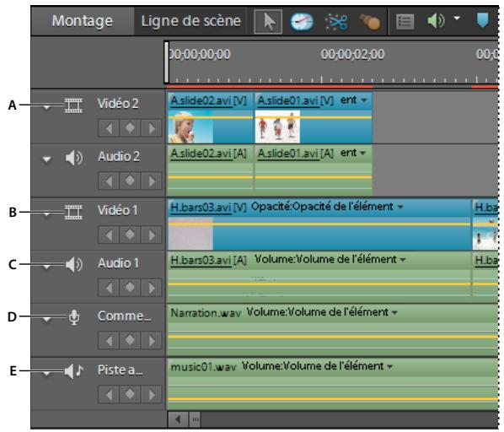Go to previous keyframe on soundtrack
504x432 pixels.
pos(109,394)
